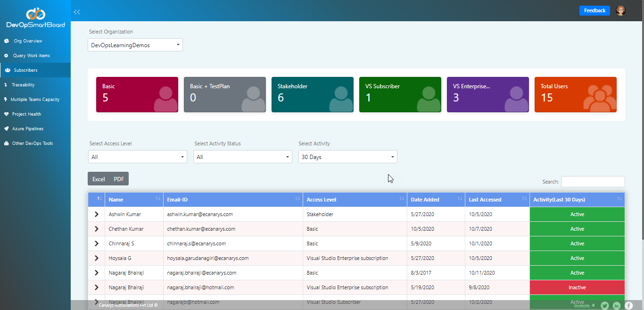The height and width of the screenshot is (310, 644).
Task: Sort by Last Accessed column arrows
Action: point(524,199)
